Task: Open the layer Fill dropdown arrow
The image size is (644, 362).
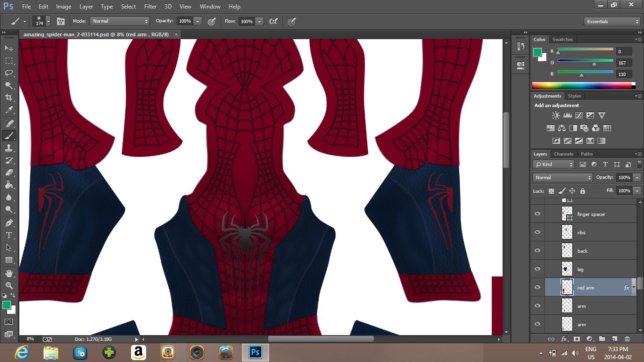Action: click(x=637, y=191)
